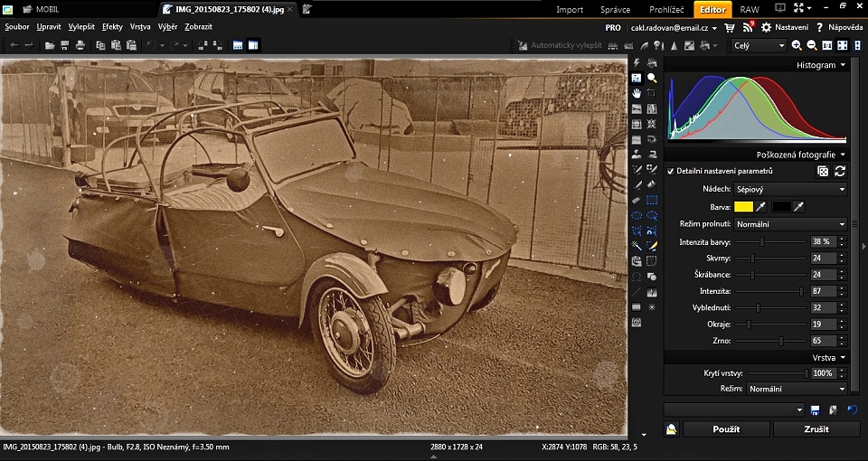Reset parameters with the refresh arrows icon
The image size is (868, 461).
(840, 171)
